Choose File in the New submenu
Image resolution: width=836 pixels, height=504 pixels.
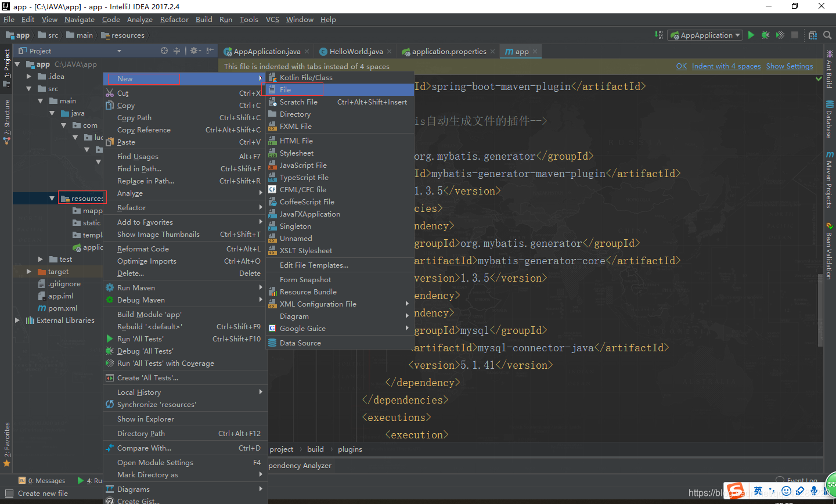[x=340, y=89]
